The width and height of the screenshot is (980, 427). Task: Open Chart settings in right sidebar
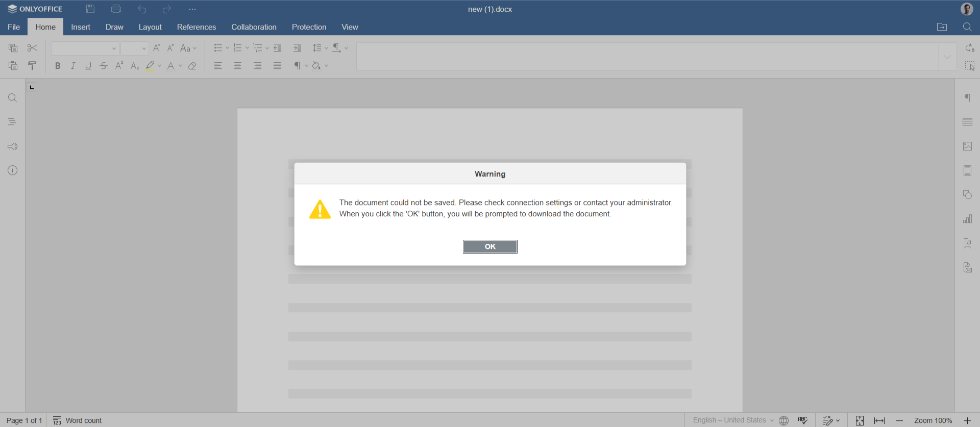[967, 219]
